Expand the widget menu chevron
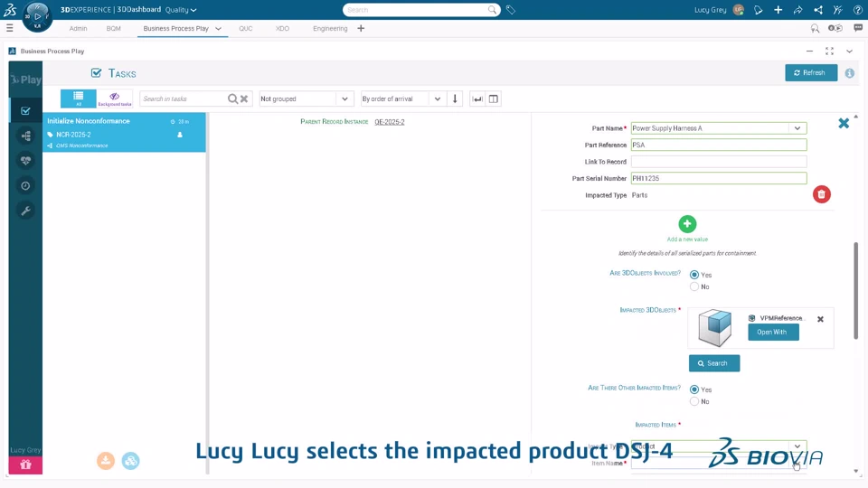The image size is (868, 488). point(849,51)
